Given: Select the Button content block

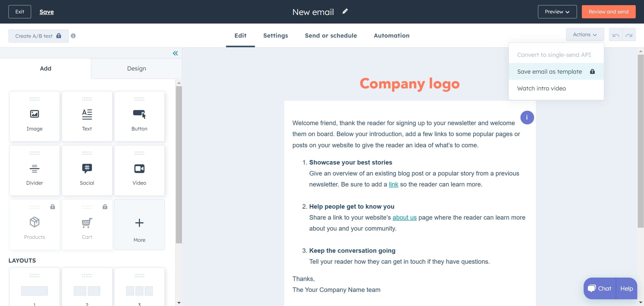Looking at the screenshot, I should (139, 116).
